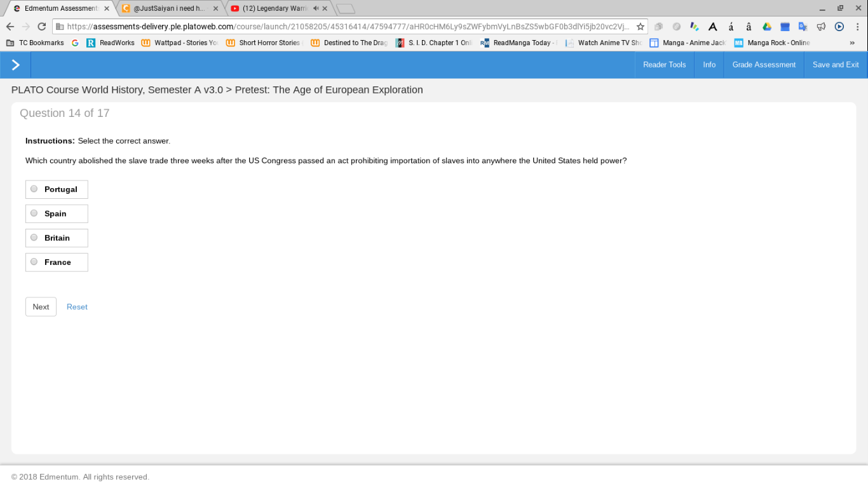This screenshot has width=868, height=488.
Task: Bookmark this page with star icon
Action: point(641,27)
